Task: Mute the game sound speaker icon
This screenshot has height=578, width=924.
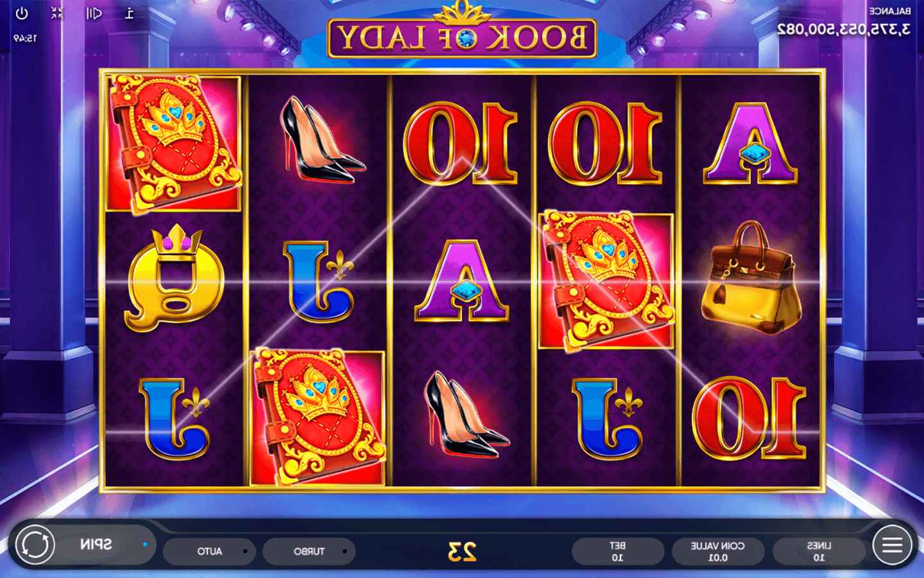Action: (94, 13)
